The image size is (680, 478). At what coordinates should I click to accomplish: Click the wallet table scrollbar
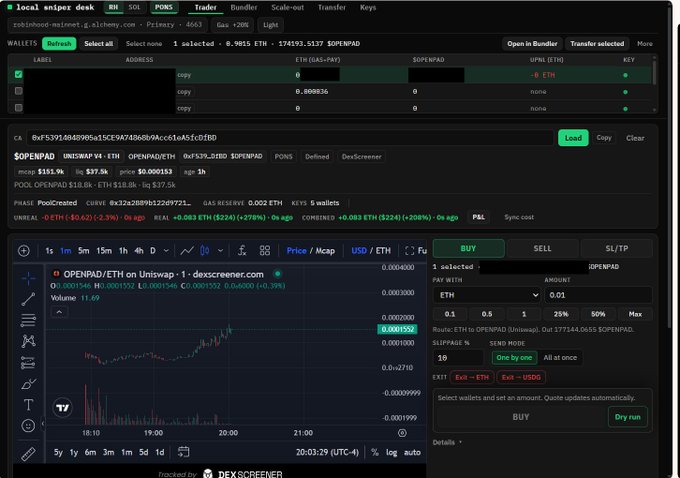(654, 73)
